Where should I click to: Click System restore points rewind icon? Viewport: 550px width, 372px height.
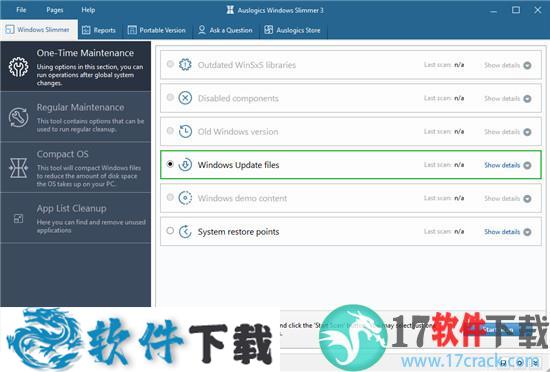(185, 231)
